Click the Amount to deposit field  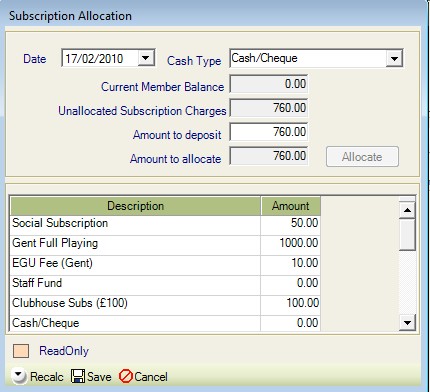click(x=269, y=132)
